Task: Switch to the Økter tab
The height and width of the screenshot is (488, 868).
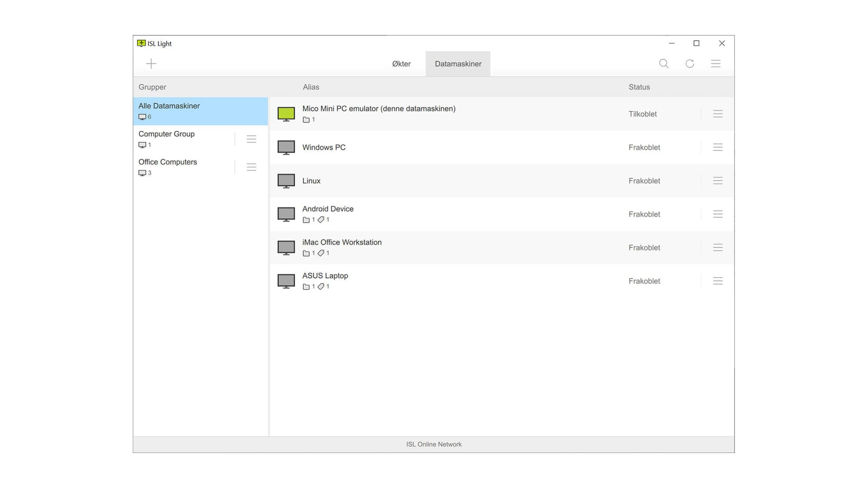Action: 401,64
